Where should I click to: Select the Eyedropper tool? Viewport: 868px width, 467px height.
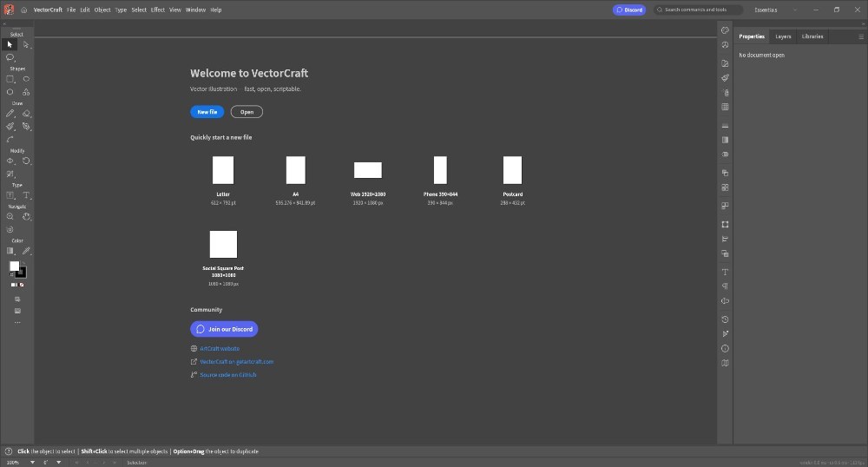[26, 251]
